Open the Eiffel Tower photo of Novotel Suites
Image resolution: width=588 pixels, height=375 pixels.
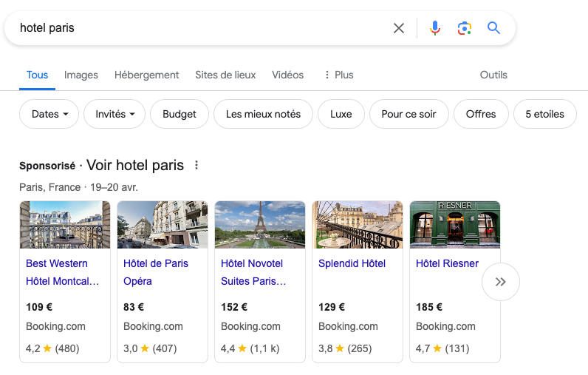[260, 224]
